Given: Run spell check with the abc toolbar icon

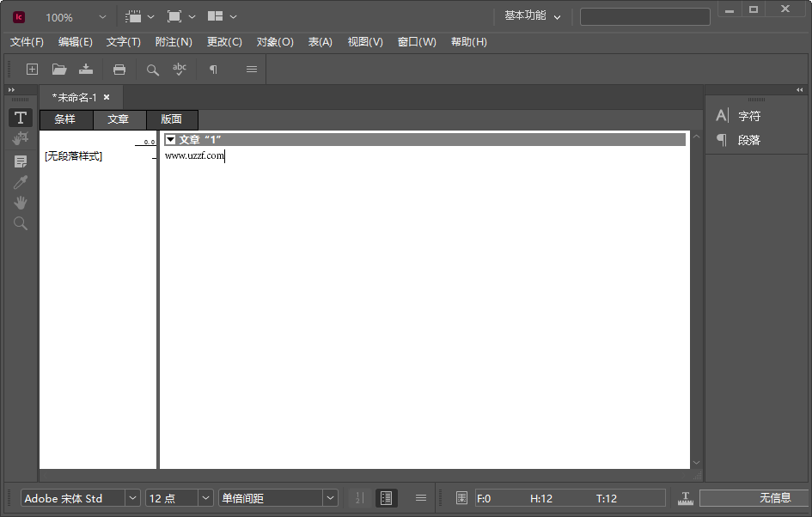Looking at the screenshot, I should 179,70.
